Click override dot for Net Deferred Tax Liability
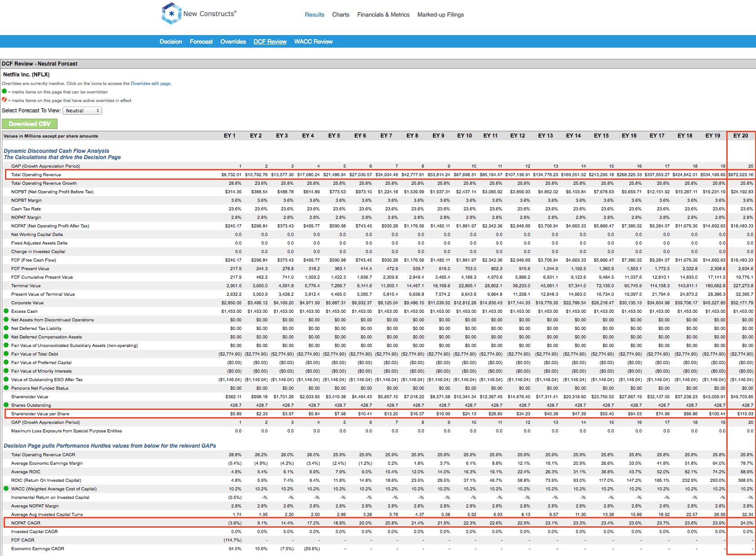756x556 pixels. [6, 328]
